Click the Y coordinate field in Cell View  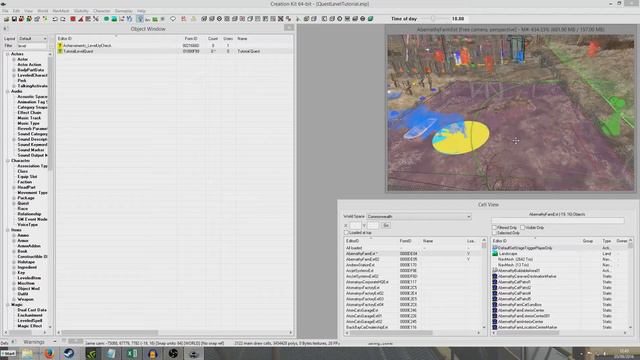373,225
